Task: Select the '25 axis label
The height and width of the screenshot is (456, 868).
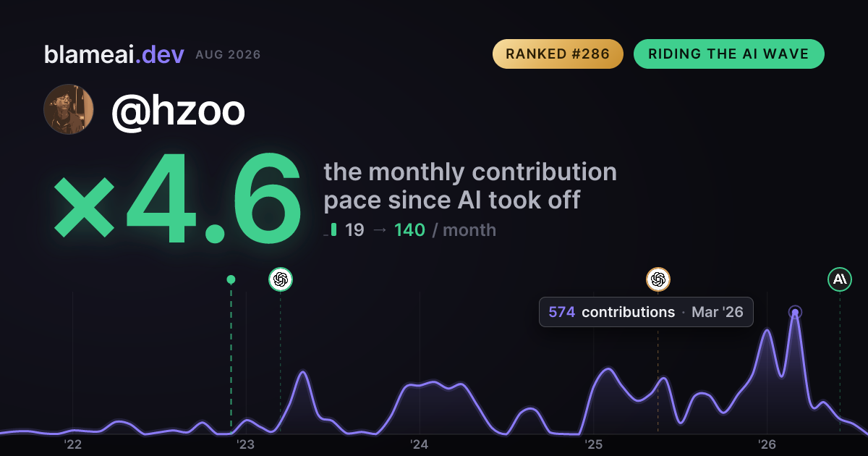Action: (x=594, y=444)
